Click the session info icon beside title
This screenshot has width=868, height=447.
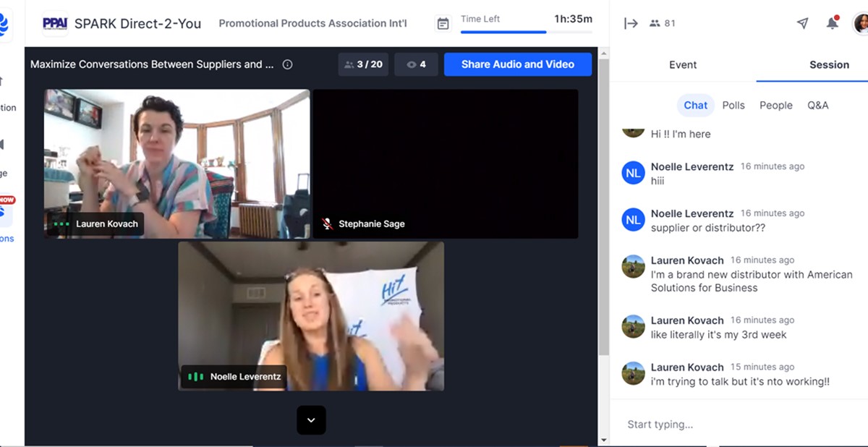pos(287,64)
